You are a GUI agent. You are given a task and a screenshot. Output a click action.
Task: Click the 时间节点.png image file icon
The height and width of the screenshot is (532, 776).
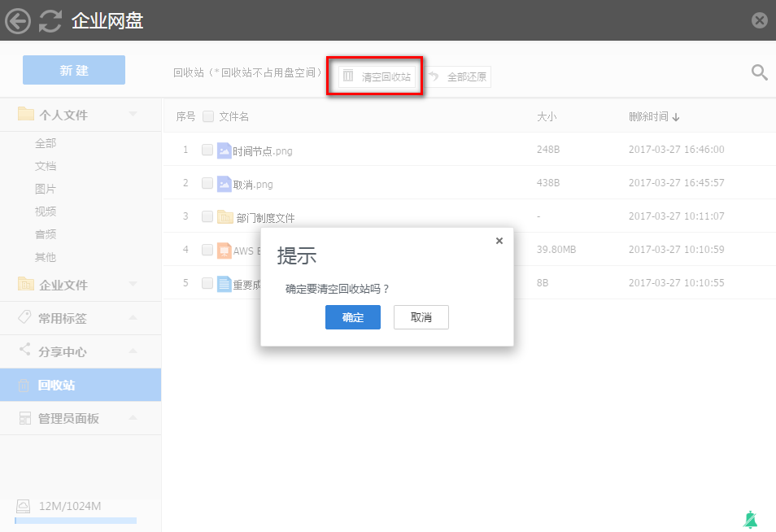pos(225,150)
